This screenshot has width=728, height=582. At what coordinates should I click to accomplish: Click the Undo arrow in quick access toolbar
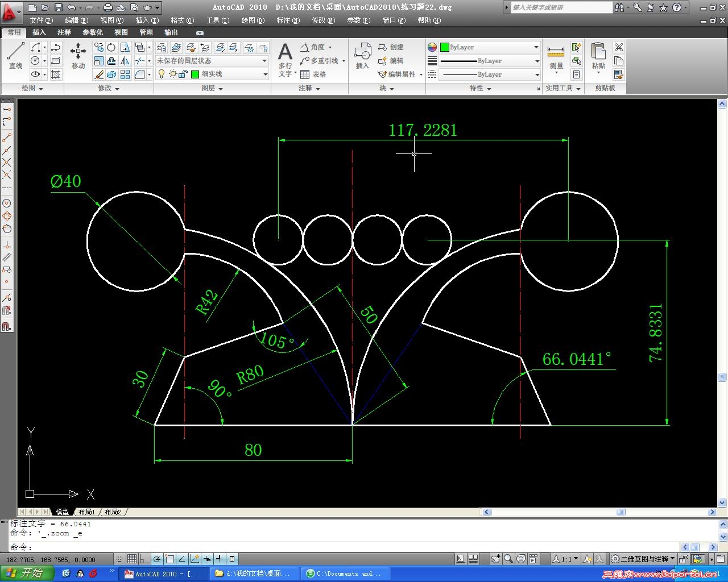[x=71, y=7]
